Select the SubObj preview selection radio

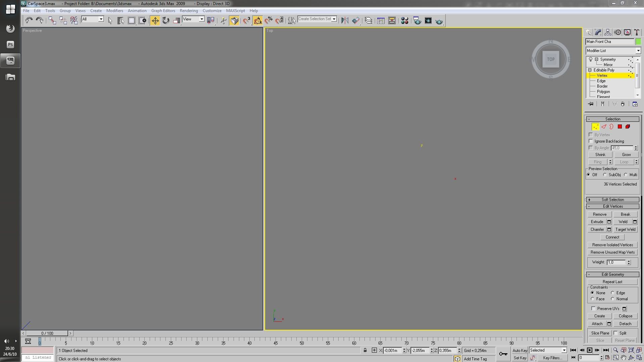click(605, 175)
